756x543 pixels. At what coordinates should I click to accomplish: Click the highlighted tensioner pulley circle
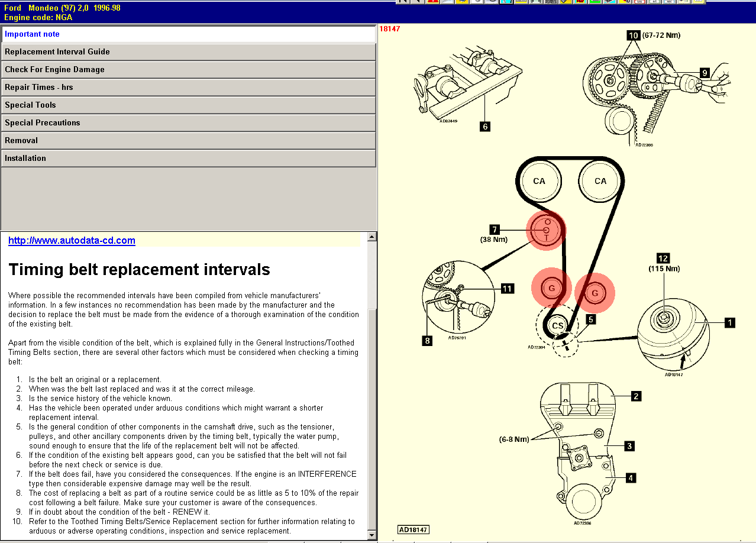pyautogui.click(x=546, y=231)
